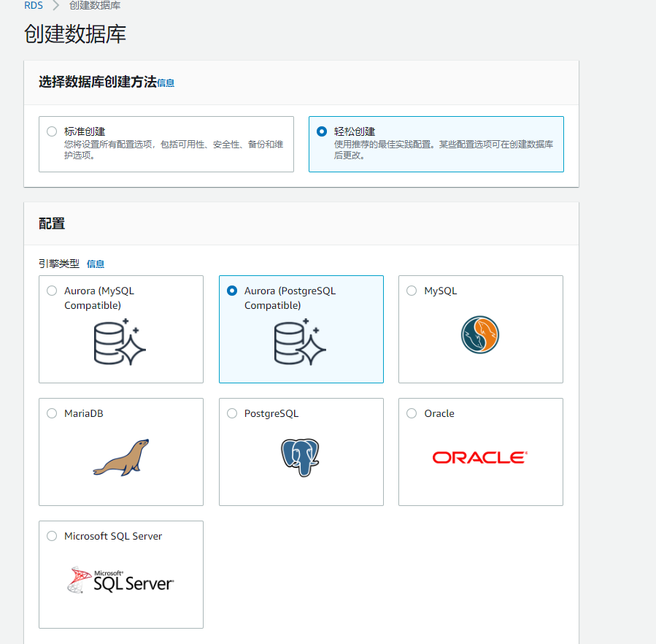Open the RDS breadcrumb link
Screen dimensions: 656x644
tap(34, 6)
